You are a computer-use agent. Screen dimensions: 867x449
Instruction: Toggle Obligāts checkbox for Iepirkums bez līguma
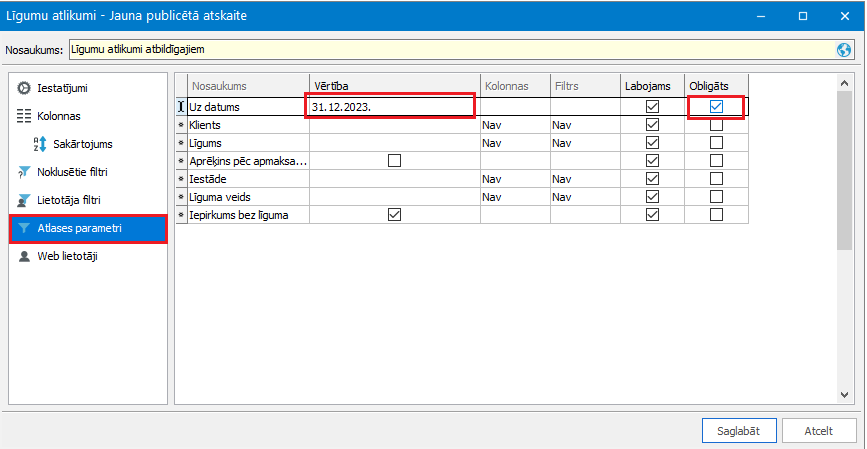tap(716, 215)
